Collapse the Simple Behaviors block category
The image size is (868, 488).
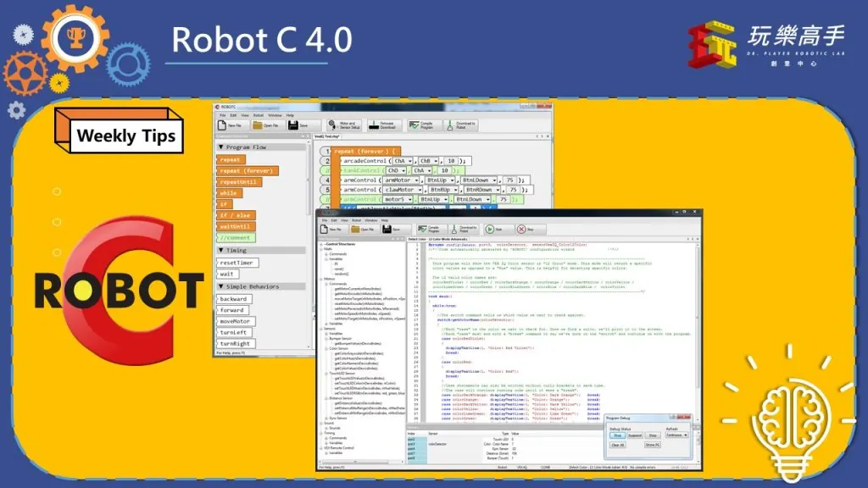(x=221, y=286)
